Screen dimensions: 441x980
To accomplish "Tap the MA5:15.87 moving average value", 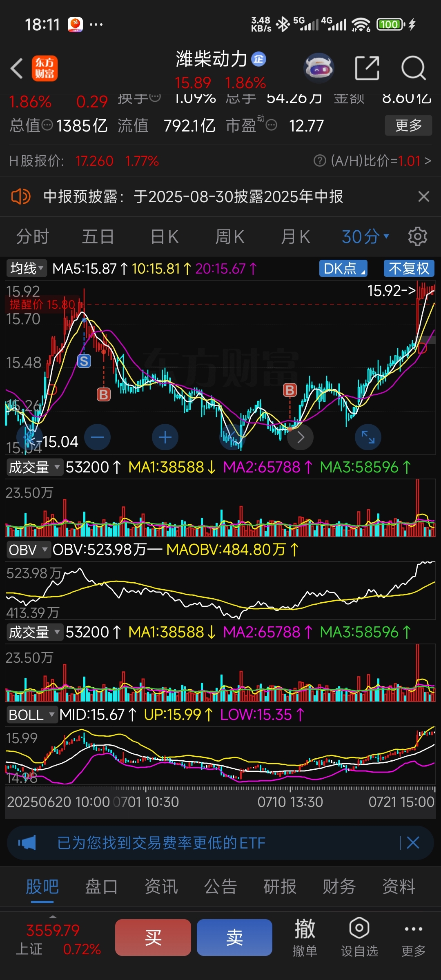I will coord(85,268).
